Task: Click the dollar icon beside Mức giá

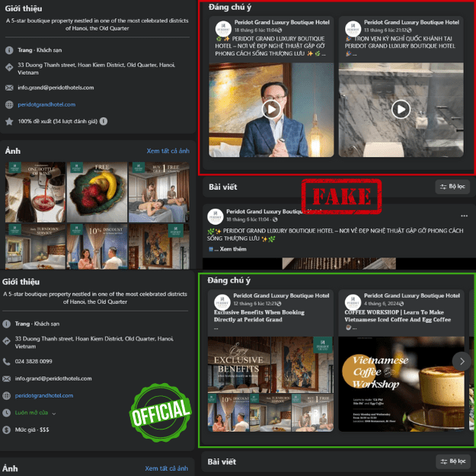Action: pos(6,430)
